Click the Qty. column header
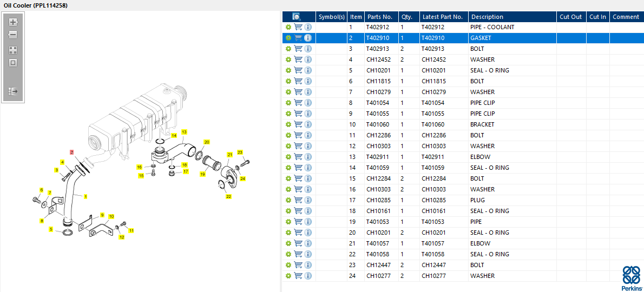644x292 pixels. 409,17
